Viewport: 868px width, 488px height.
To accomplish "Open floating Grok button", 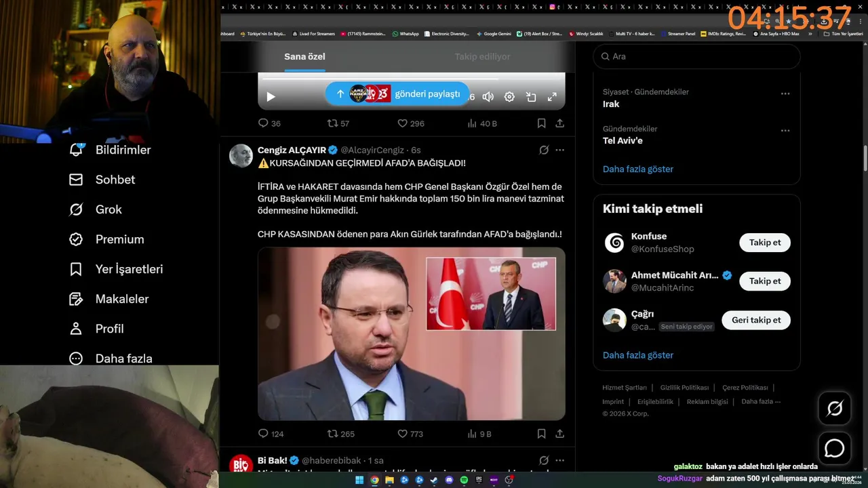I will click(834, 409).
